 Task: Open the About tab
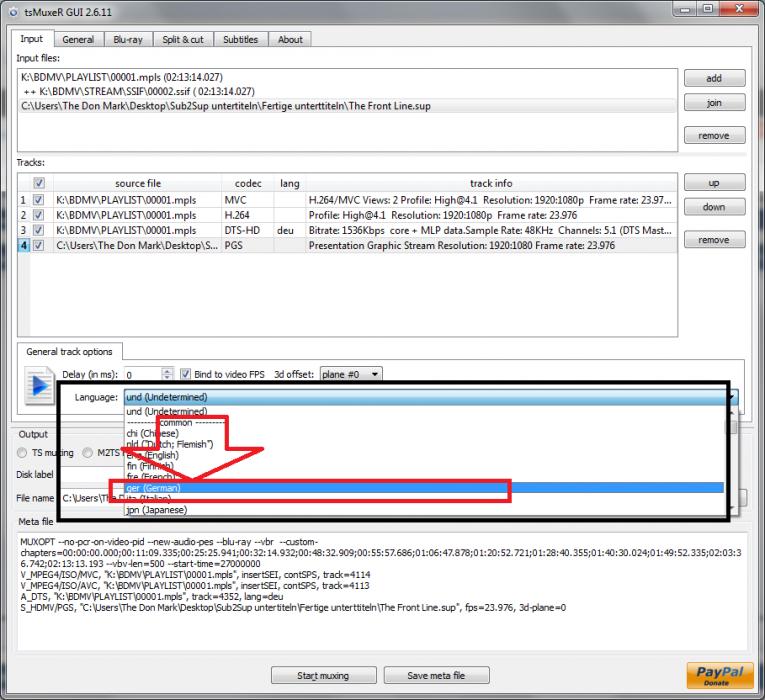[x=290, y=40]
